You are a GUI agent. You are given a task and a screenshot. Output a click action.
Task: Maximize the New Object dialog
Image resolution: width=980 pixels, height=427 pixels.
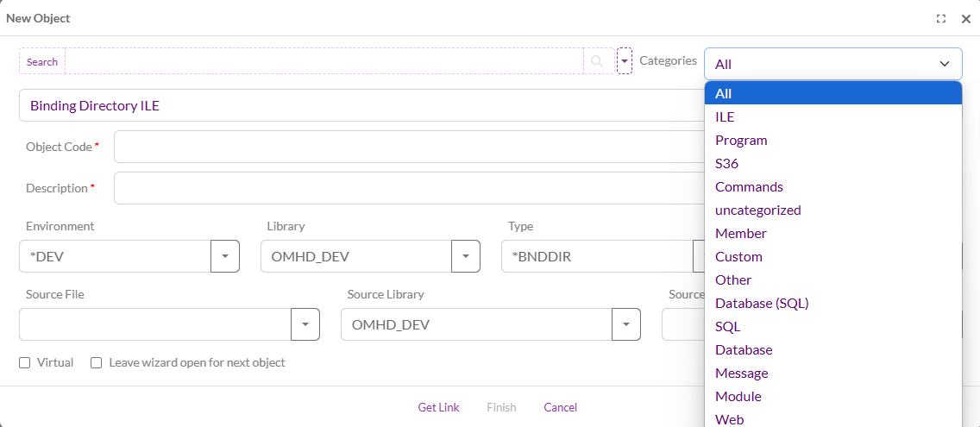pyautogui.click(x=941, y=18)
